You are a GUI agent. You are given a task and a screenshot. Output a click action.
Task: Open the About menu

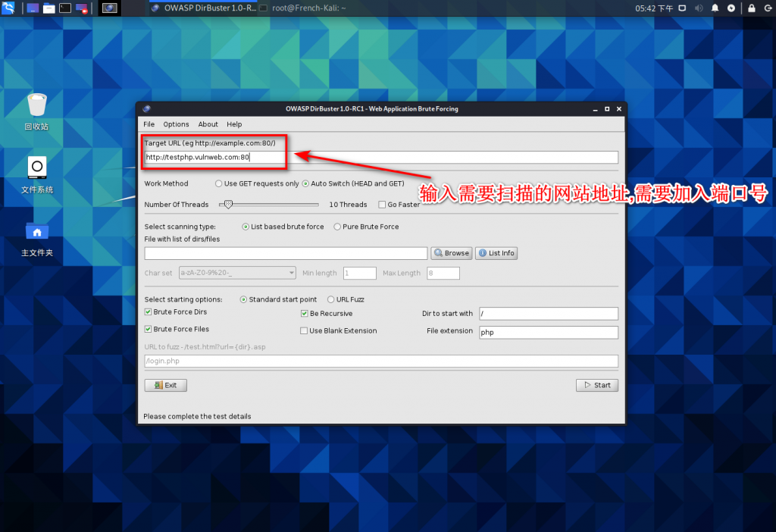(x=208, y=124)
